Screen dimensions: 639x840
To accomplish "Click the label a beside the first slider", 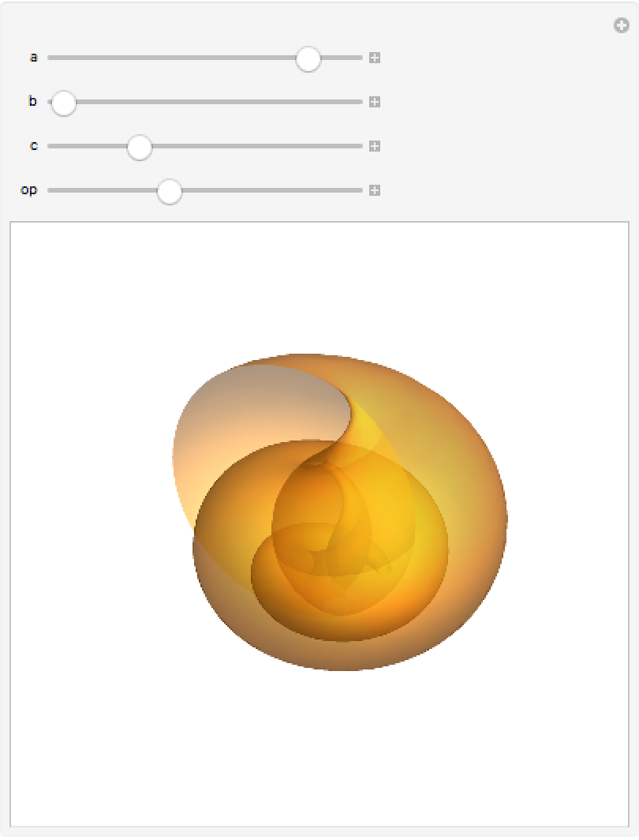I will click(34, 58).
